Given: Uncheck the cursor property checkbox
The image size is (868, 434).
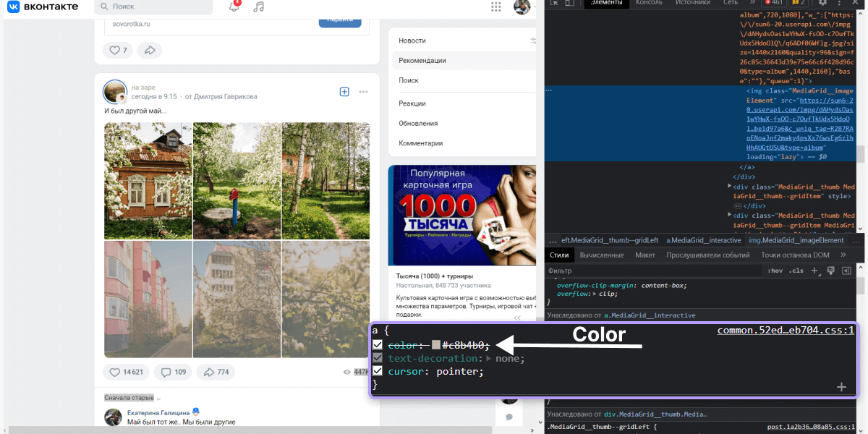Looking at the screenshot, I should coord(378,372).
